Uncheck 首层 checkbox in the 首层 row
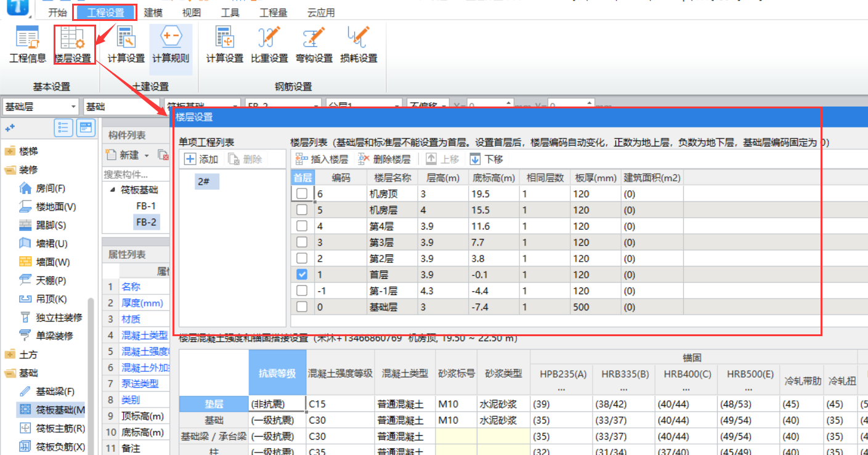868x455 pixels. pos(302,275)
